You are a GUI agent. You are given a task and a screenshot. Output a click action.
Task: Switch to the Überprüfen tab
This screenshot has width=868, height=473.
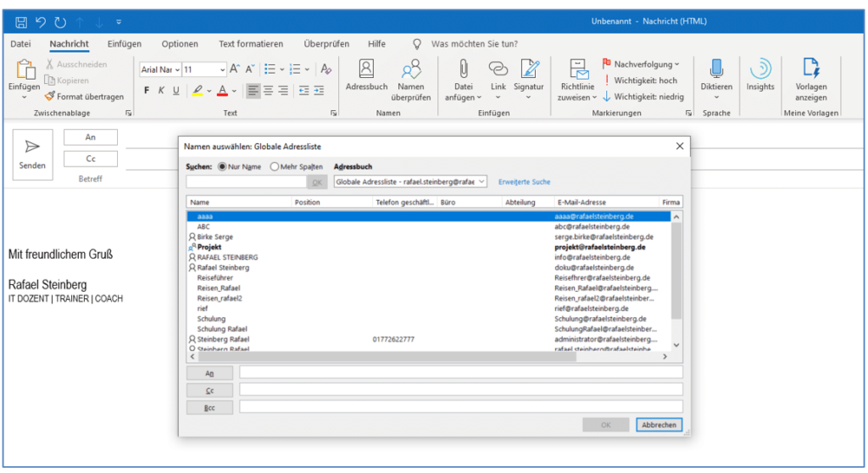point(326,44)
